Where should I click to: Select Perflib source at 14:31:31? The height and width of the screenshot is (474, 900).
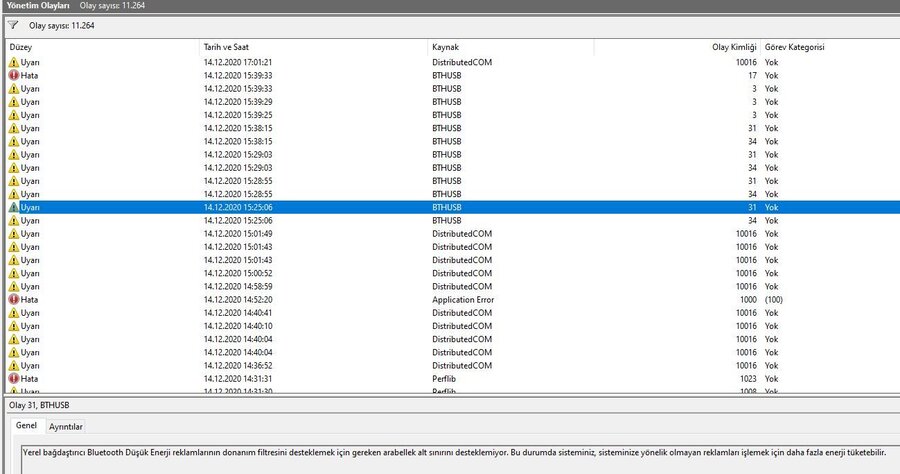pyautogui.click(x=444, y=379)
